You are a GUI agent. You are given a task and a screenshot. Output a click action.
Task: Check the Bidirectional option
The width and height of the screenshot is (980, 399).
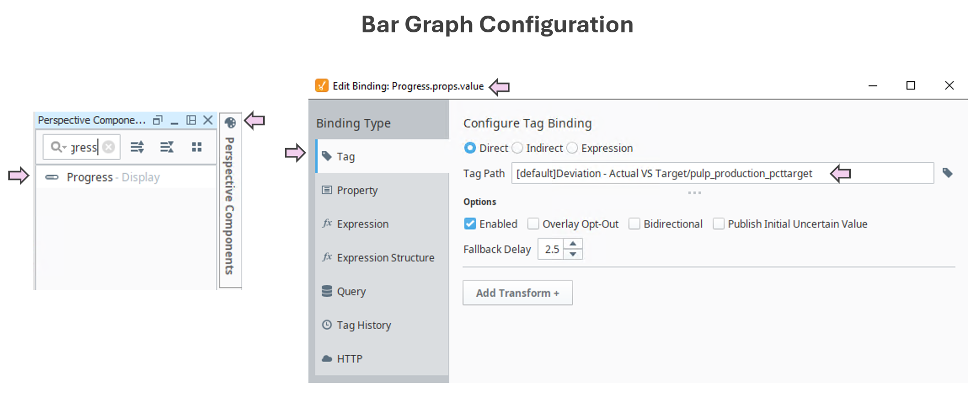[x=634, y=224]
